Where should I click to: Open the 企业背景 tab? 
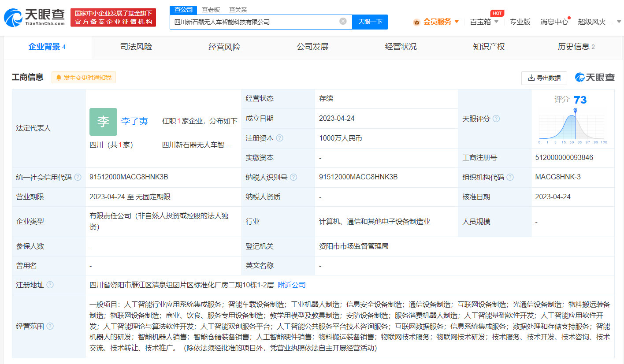(47, 47)
